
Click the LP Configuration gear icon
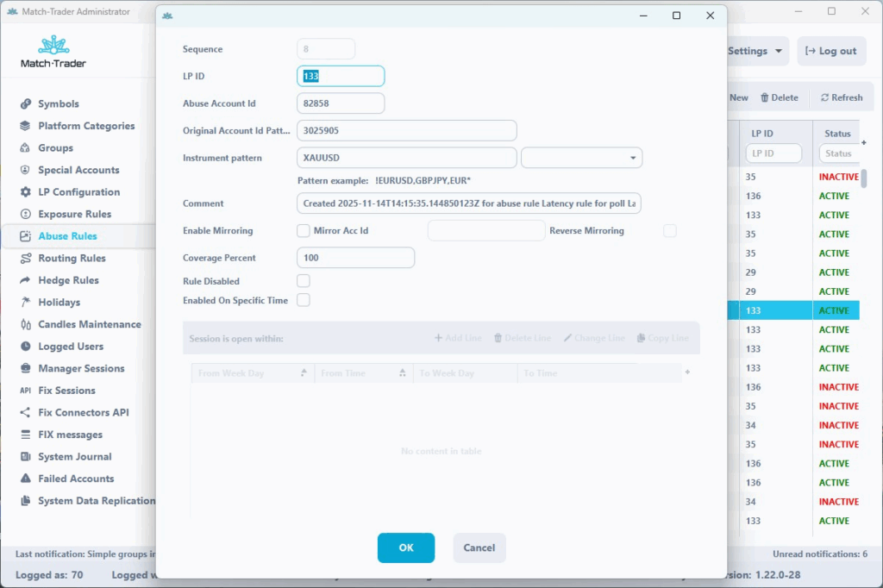pyautogui.click(x=25, y=192)
